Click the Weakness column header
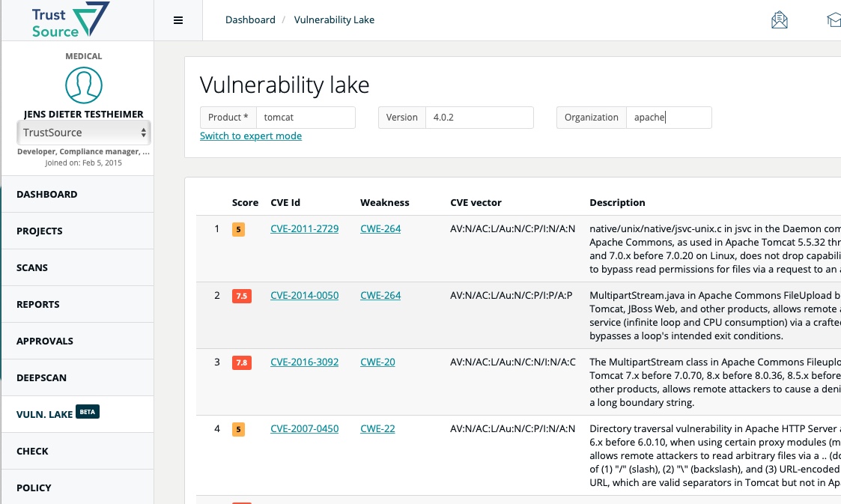This screenshot has height=504, width=841. 385,203
